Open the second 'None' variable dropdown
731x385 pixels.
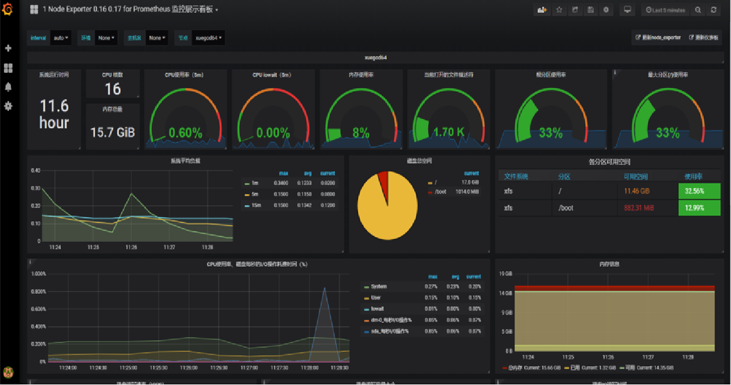[x=157, y=38]
